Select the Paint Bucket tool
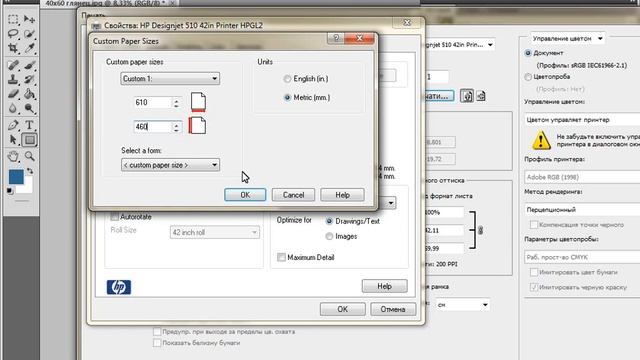Image resolution: width=640 pixels, height=360 pixels. coord(29,94)
